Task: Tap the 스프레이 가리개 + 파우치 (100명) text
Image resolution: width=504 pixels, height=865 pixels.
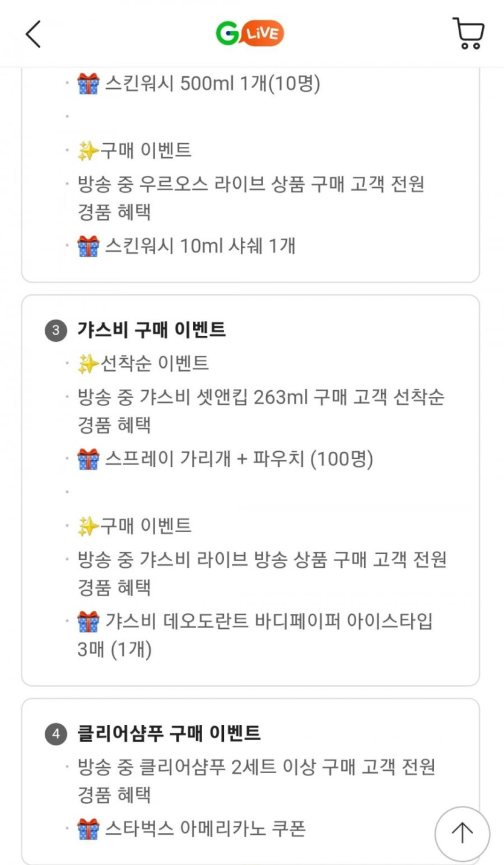Action: coord(239,460)
